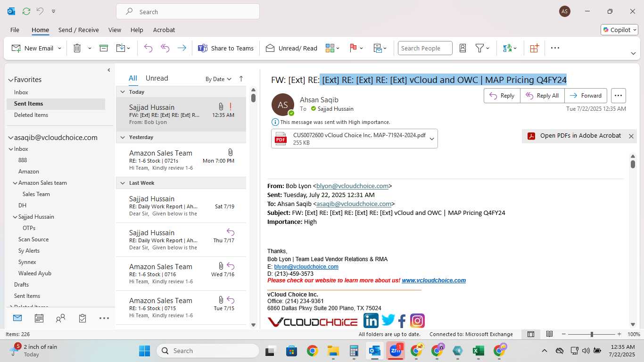This screenshot has height=362, width=644.
Task: Open the View tab
Action: pyautogui.click(x=115, y=30)
